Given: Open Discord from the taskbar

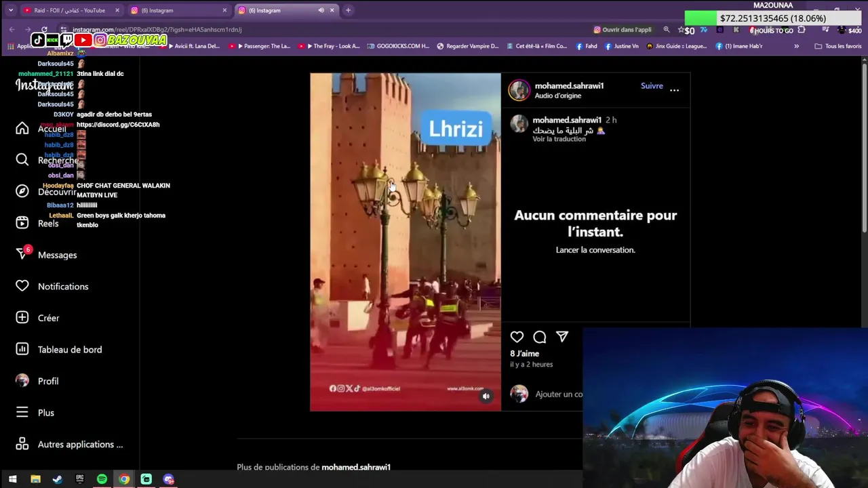Looking at the screenshot, I should click(x=169, y=479).
